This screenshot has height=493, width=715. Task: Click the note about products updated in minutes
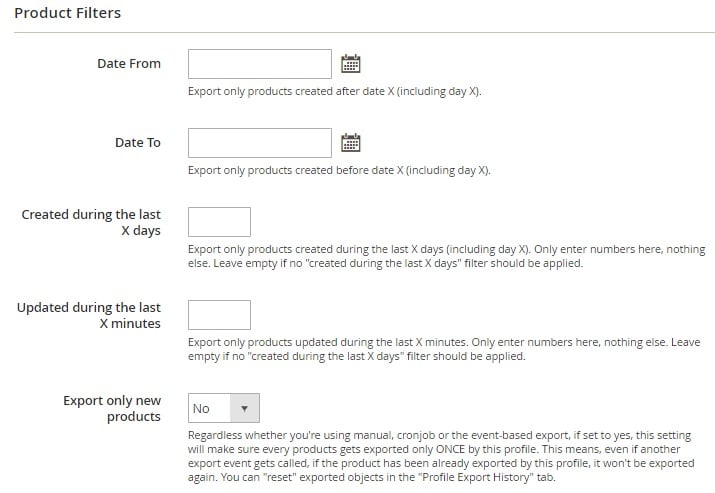tap(444, 349)
